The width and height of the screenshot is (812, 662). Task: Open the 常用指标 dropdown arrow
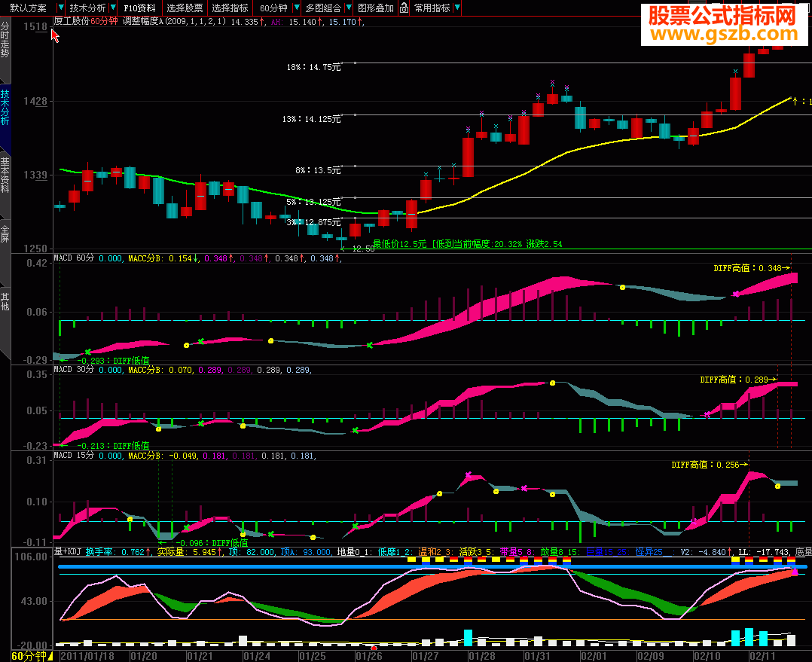tap(456, 8)
